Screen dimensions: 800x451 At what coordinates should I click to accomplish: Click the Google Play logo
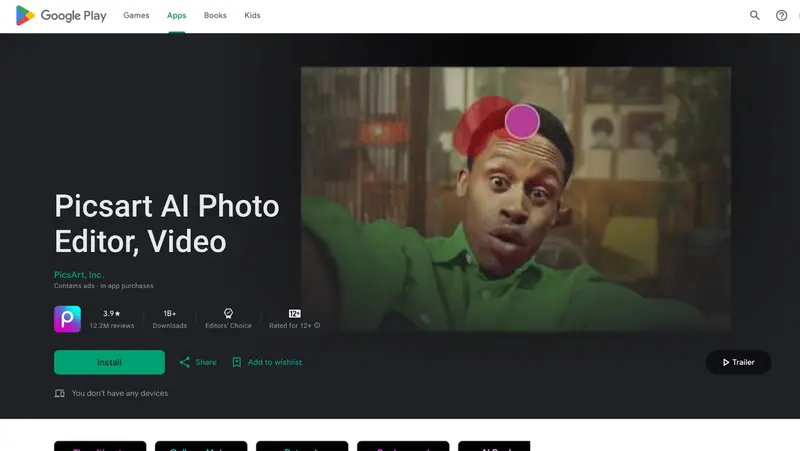click(x=61, y=15)
